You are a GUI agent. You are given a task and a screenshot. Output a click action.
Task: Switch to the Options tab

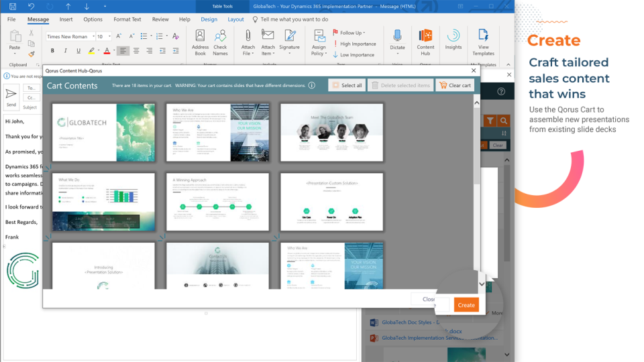pyautogui.click(x=93, y=19)
